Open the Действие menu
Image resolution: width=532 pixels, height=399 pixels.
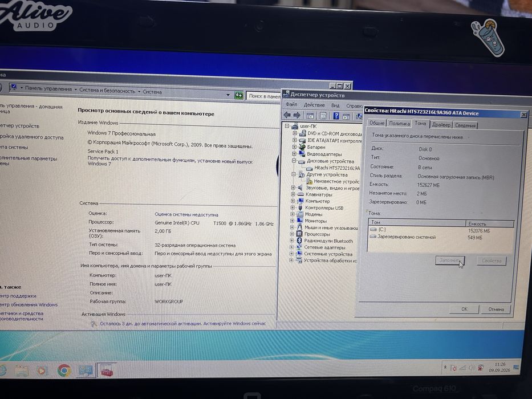tap(314, 105)
